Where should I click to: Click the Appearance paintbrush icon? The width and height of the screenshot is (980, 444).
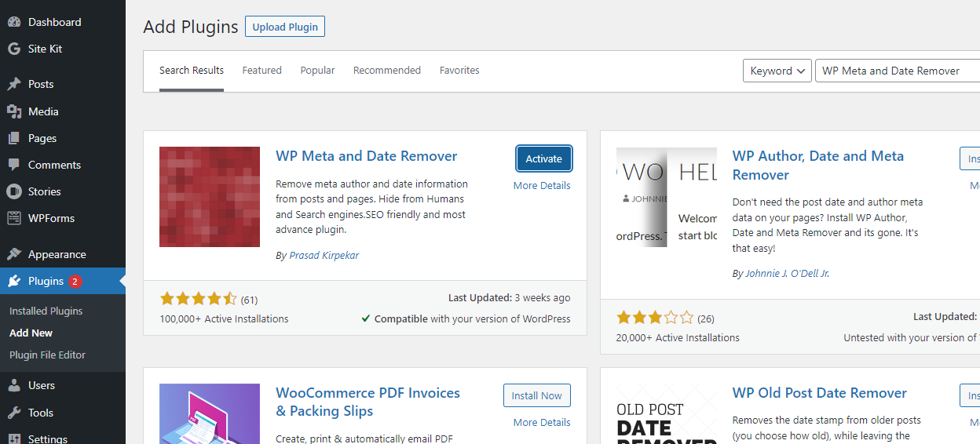click(14, 254)
